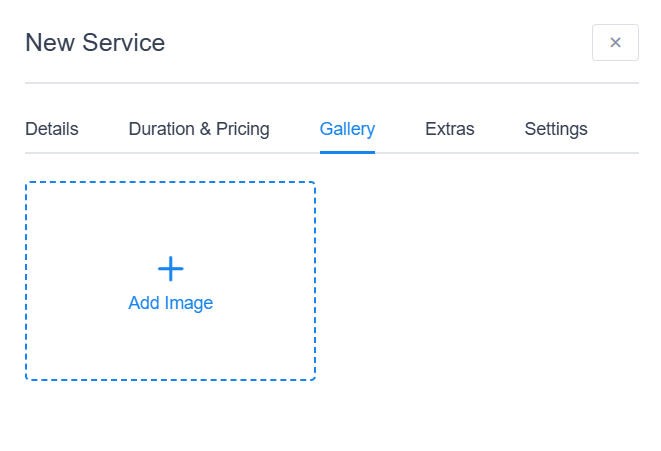This screenshot has width=661, height=451.
Task: Click the New Service dialog title
Action: point(95,43)
